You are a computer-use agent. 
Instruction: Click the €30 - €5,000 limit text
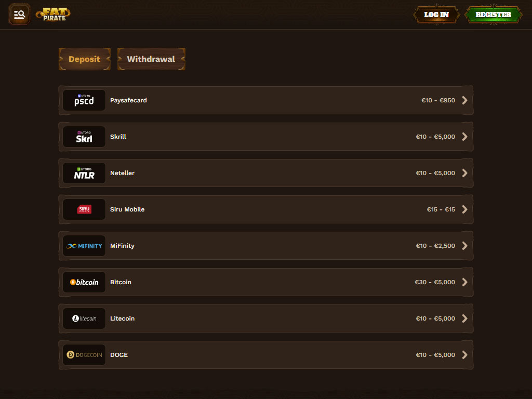435,282
